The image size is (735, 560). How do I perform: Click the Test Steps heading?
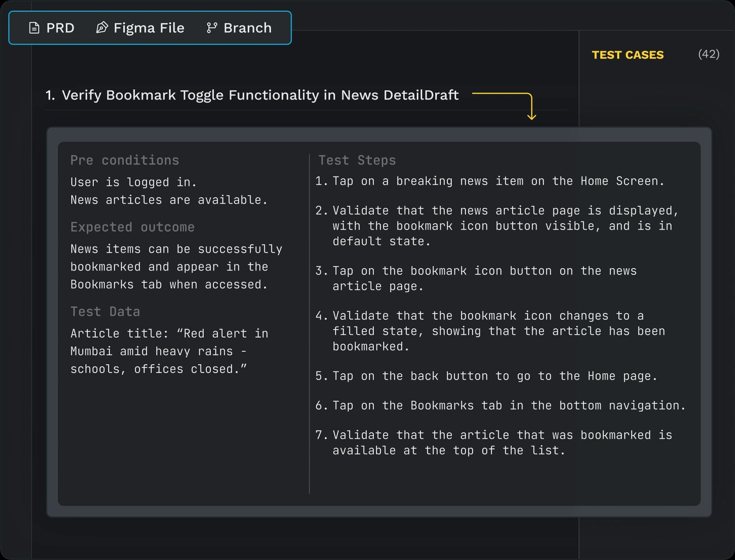pos(357,160)
